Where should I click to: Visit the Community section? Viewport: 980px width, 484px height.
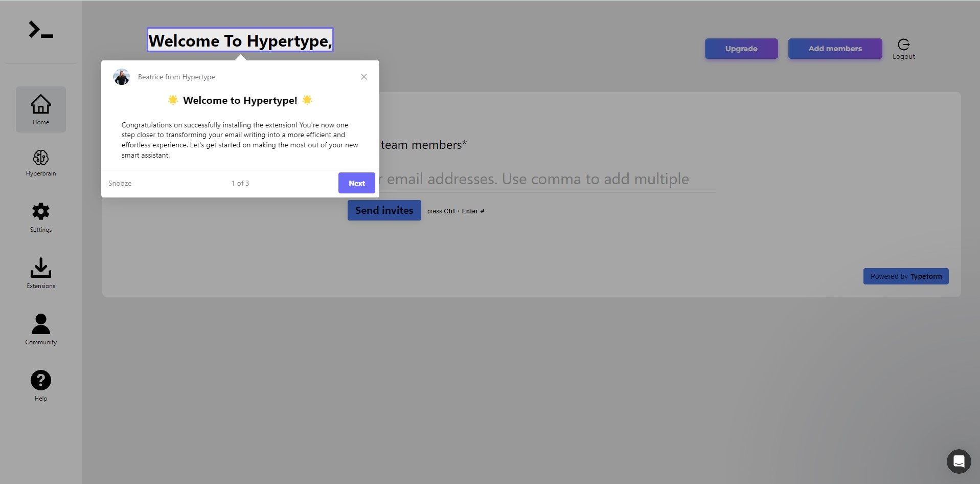pos(41,329)
